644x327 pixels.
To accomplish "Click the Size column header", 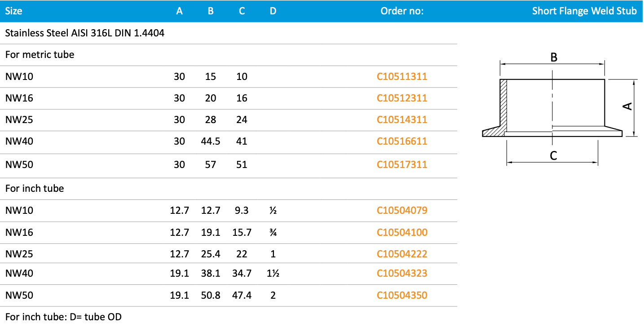I will tap(13, 11).
